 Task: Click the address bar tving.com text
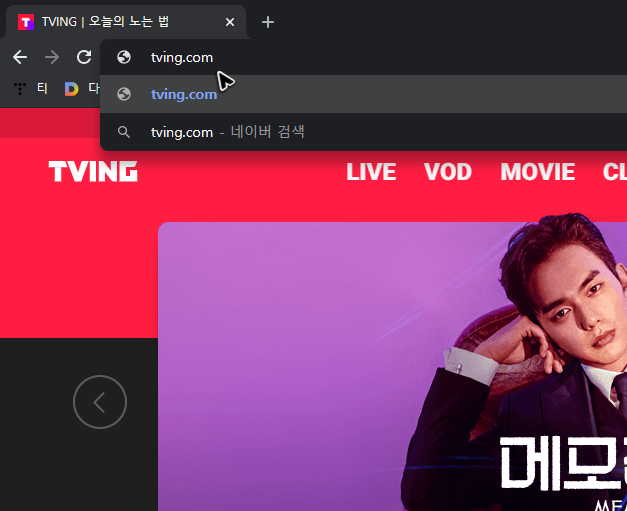pyautogui.click(x=182, y=58)
